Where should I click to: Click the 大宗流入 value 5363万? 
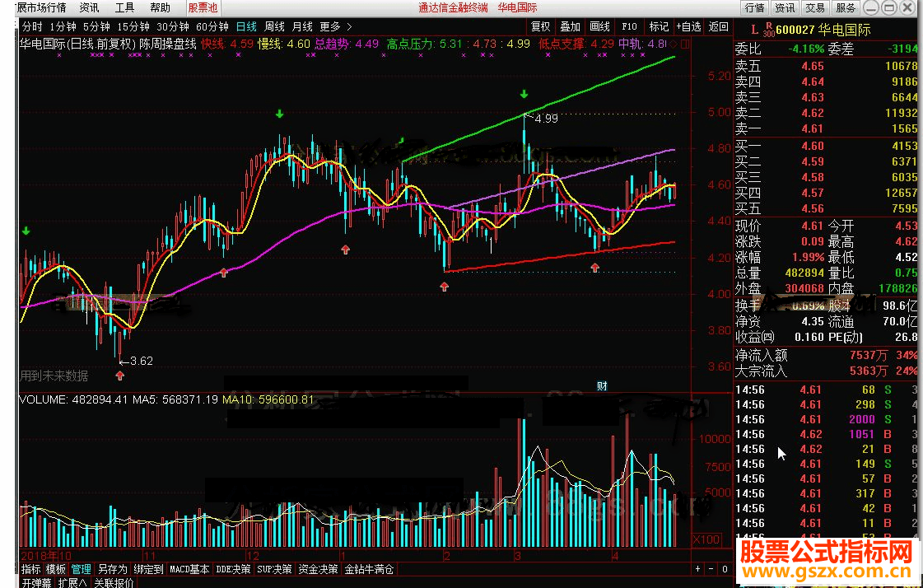(869, 371)
